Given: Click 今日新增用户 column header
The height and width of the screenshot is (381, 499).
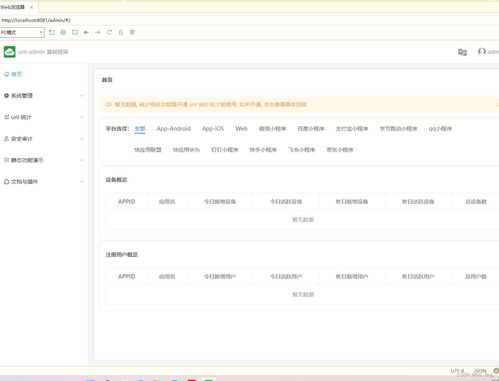Looking at the screenshot, I should (x=220, y=276).
